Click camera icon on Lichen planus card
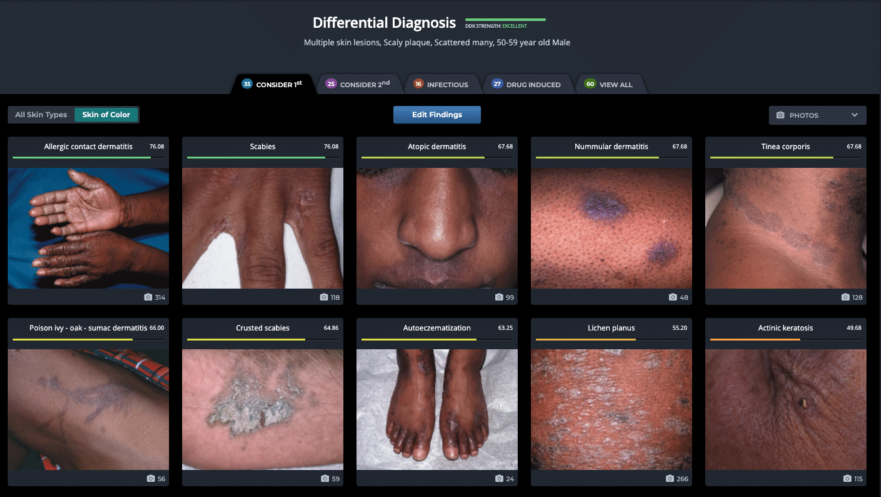The height and width of the screenshot is (497, 881). [670, 478]
